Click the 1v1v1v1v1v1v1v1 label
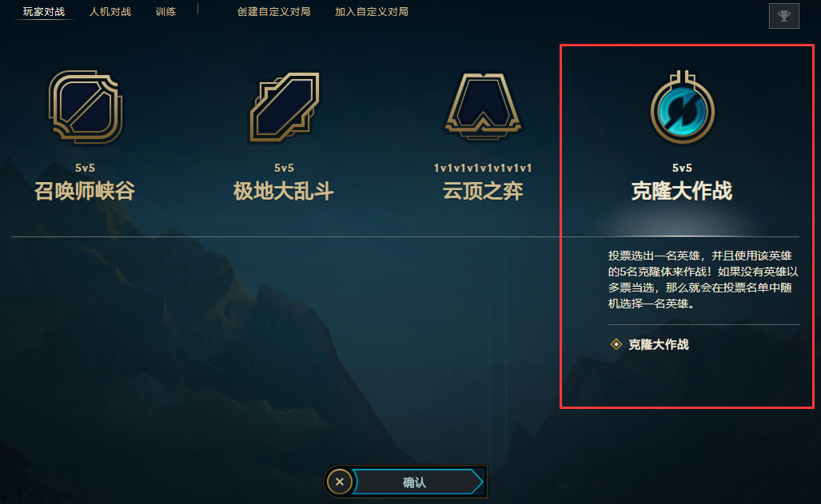Image resolution: width=821 pixels, height=504 pixels. [483, 168]
